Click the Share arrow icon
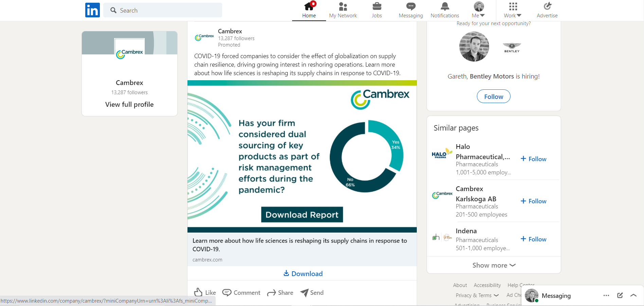This screenshot has width=644, height=306. click(271, 293)
